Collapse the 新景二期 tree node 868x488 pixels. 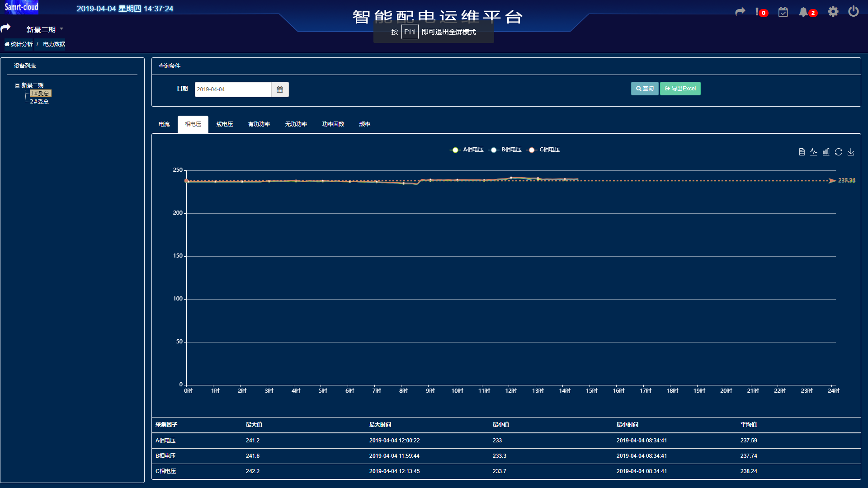[17, 85]
